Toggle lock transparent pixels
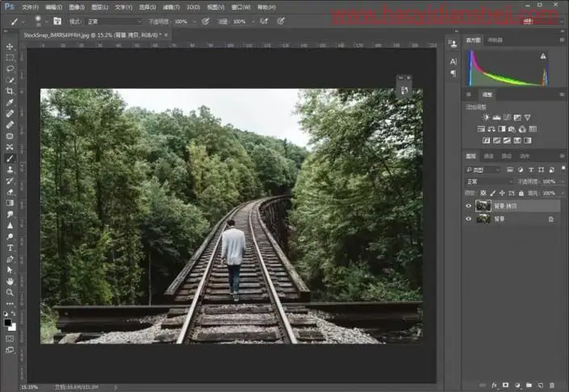The height and width of the screenshot is (392, 569). [483, 193]
